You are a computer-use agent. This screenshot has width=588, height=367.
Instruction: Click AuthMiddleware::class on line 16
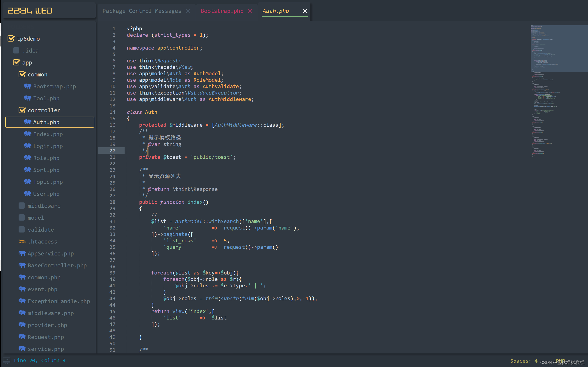pos(246,125)
